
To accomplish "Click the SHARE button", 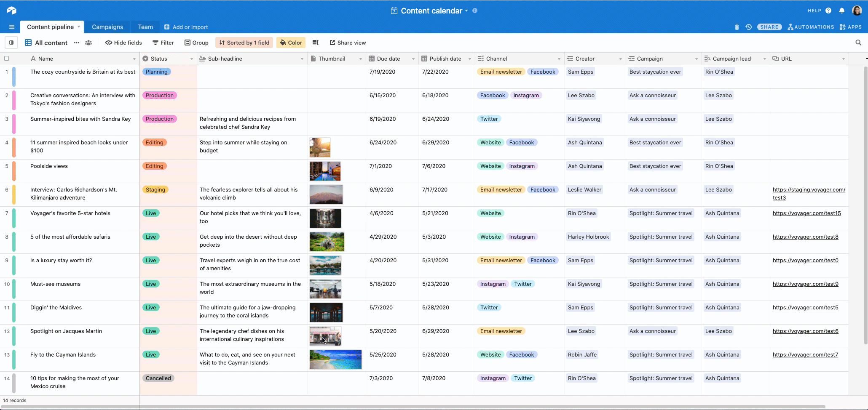I will point(769,27).
